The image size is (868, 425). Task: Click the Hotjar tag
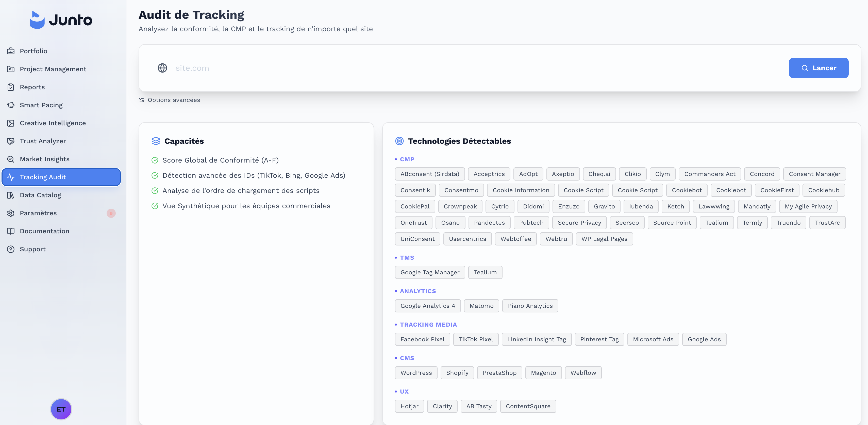[x=409, y=406]
